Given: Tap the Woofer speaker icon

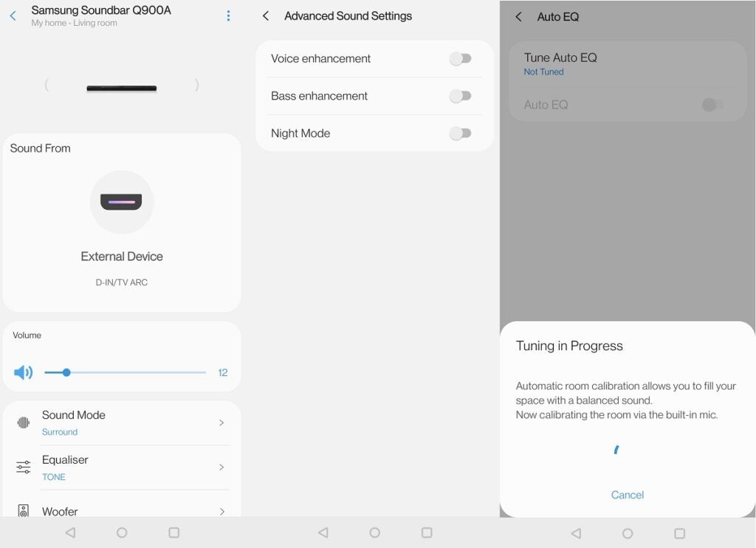Looking at the screenshot, I should (24, 511).
